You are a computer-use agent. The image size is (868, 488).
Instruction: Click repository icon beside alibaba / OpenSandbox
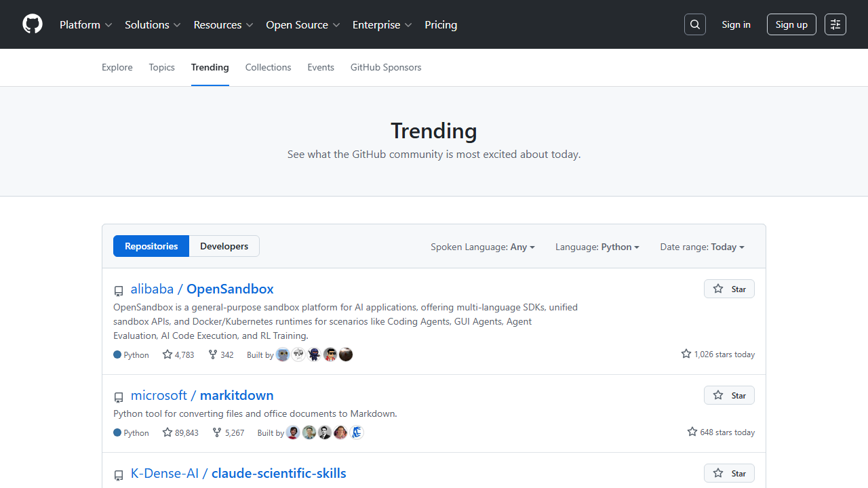119,291
